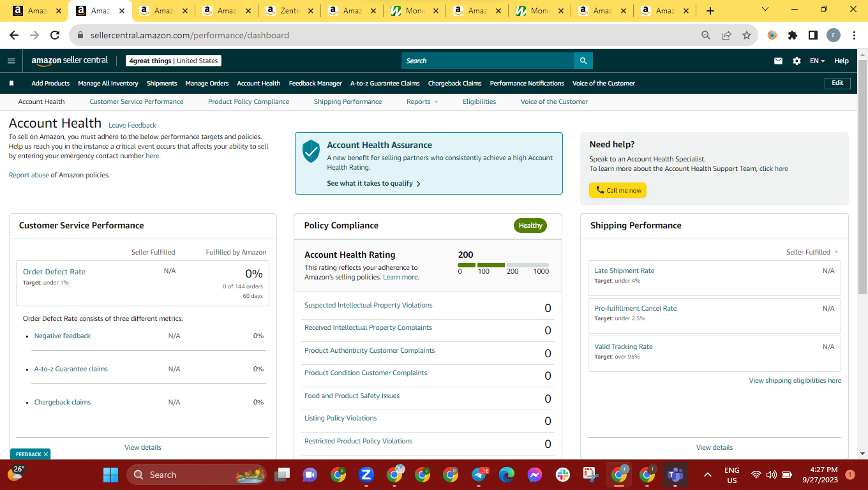Go back with the browser back arrow
The image size is (868, 490).
coord(14,35)
